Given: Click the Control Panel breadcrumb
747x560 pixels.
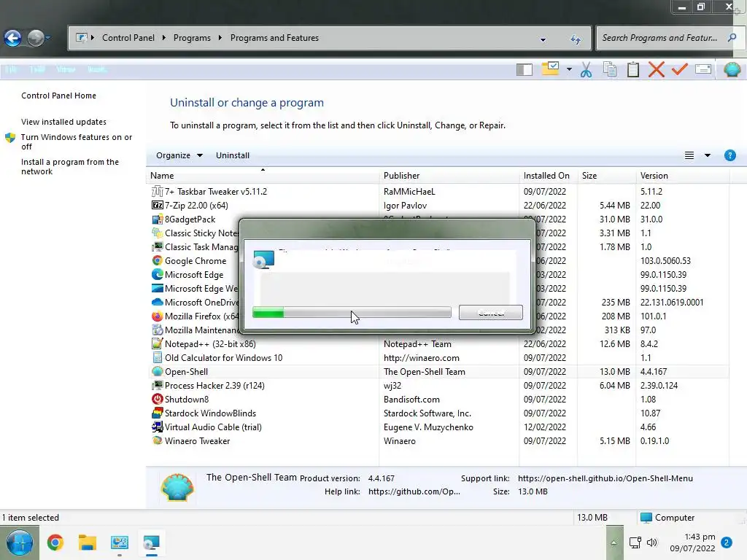Looking at the screenshot, I should point(128,38).
